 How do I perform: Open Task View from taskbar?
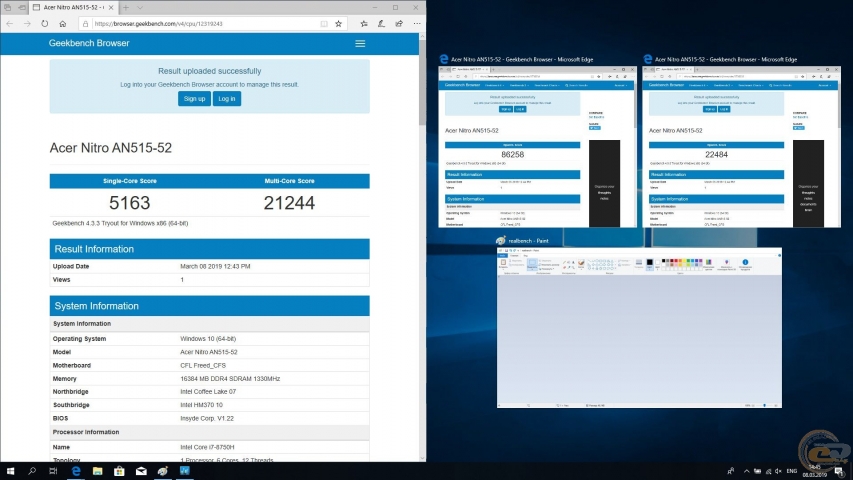(53, 471)
